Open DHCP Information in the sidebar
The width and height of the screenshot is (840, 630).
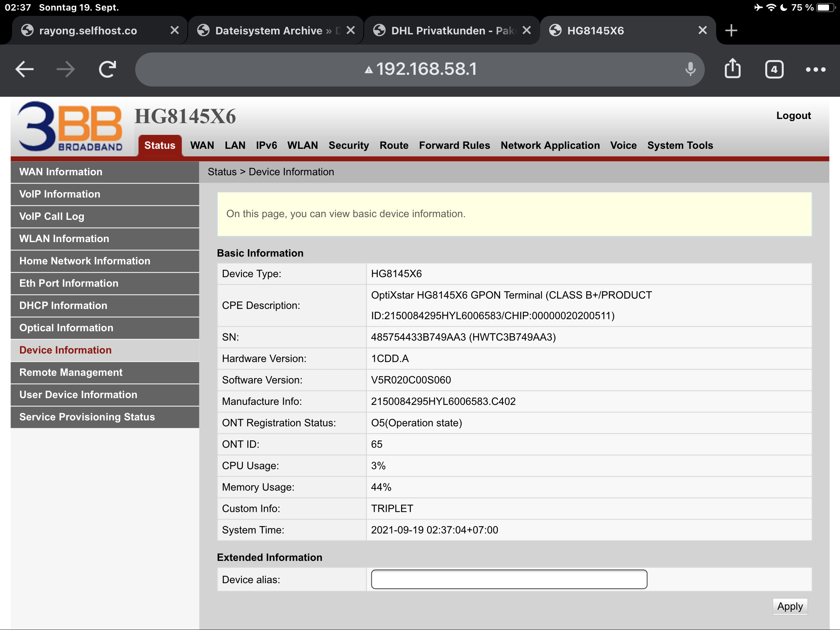coord(105,306)
